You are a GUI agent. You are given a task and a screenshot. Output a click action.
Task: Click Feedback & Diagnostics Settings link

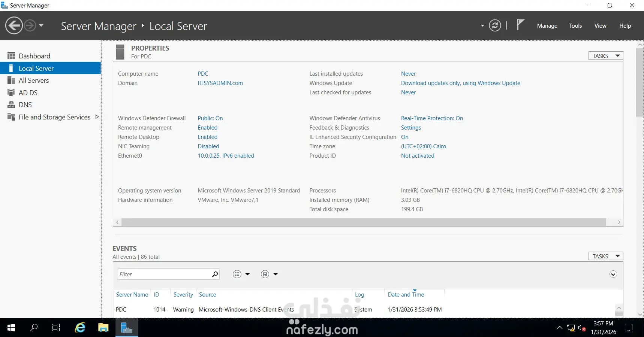coord(411,128)
